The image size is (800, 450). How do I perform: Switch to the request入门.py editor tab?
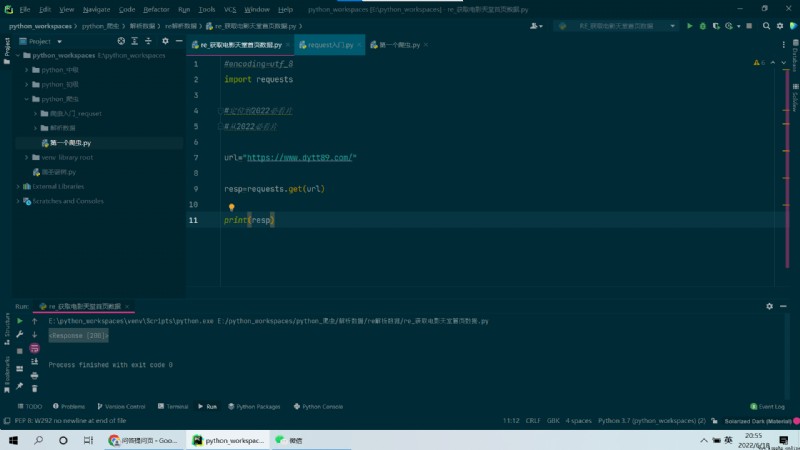click(330, 45)
